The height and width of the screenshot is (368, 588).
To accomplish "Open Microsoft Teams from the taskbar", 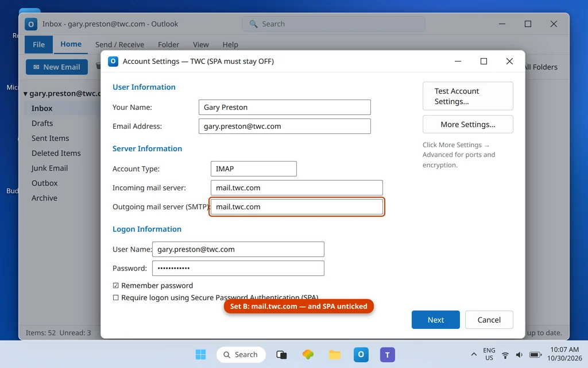I will 388,354.
